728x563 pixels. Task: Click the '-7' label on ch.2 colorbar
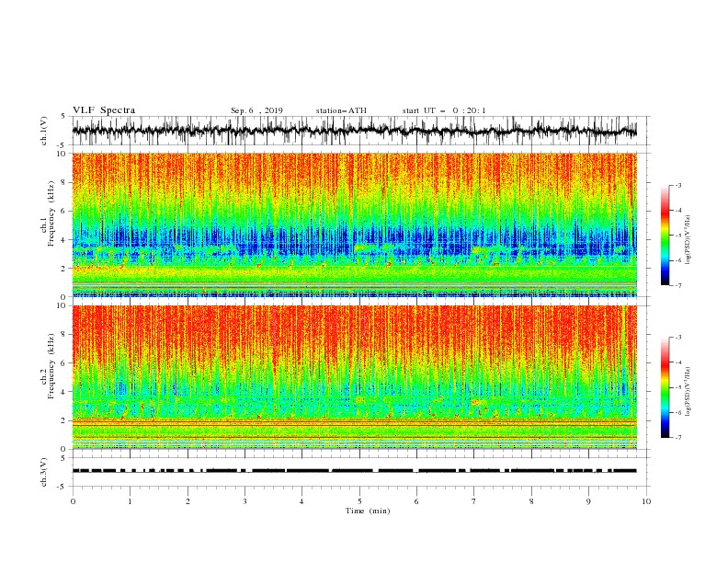678,438
